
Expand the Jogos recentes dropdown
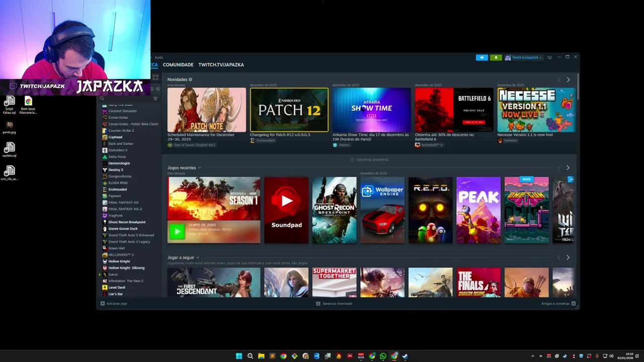[199, 168]
